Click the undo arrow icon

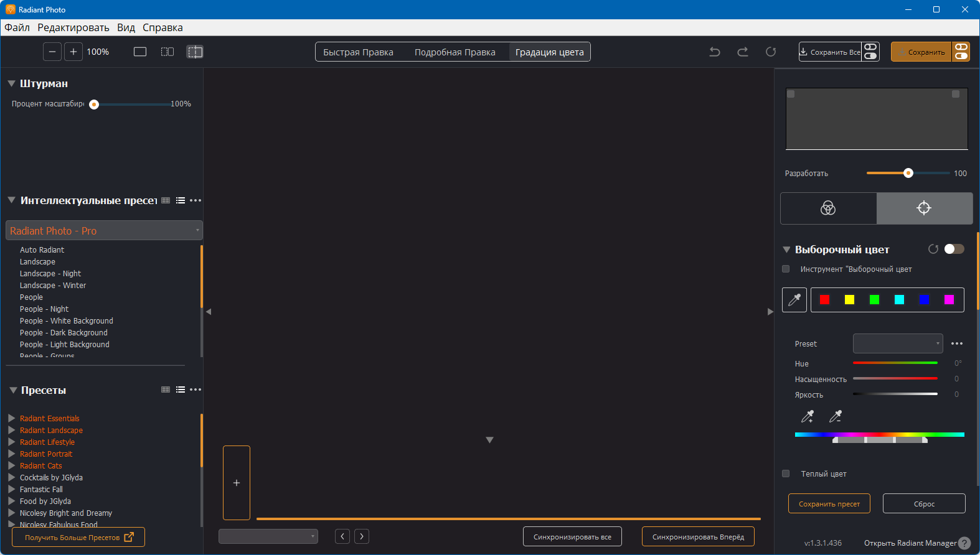click(715, 52)
